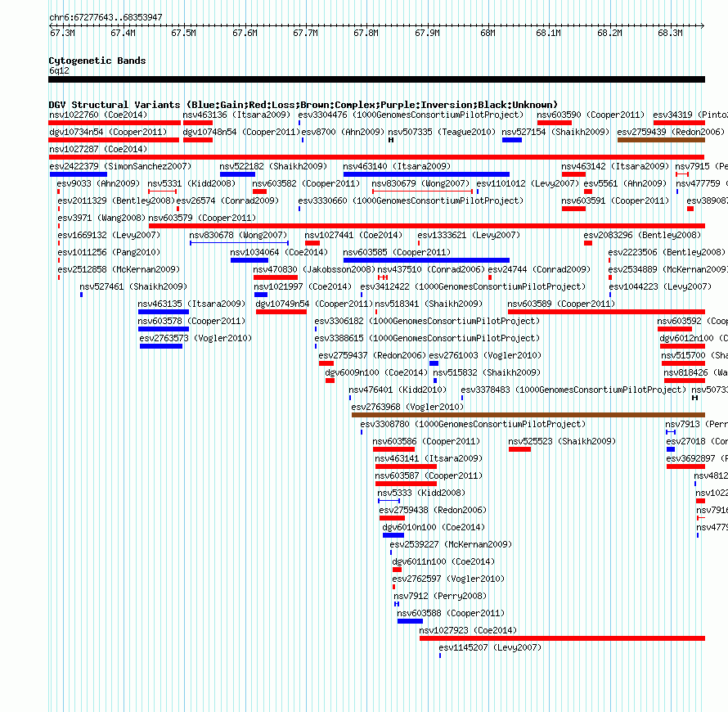Click the blue nsv463140 gain bar
Image resolution: width=728 pixels, height=712 pixels.
[426, 174]
